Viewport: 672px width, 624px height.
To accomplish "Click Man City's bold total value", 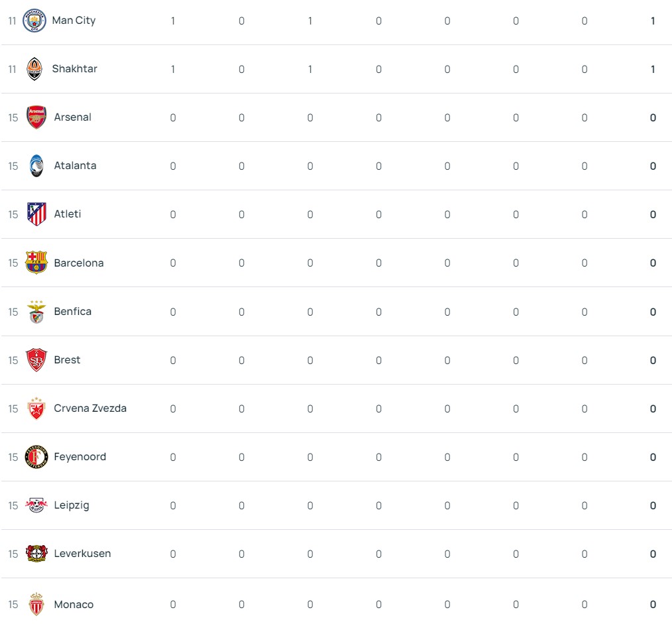I will point(653,21).
